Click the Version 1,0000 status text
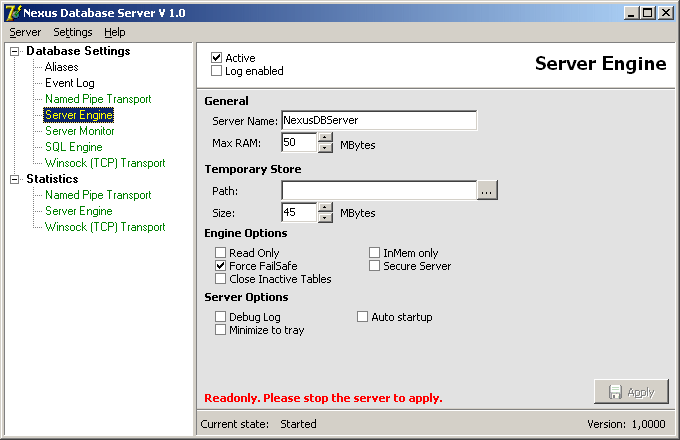Image resolution: width=680 pixels, height=440 pixels. (626, 424)
